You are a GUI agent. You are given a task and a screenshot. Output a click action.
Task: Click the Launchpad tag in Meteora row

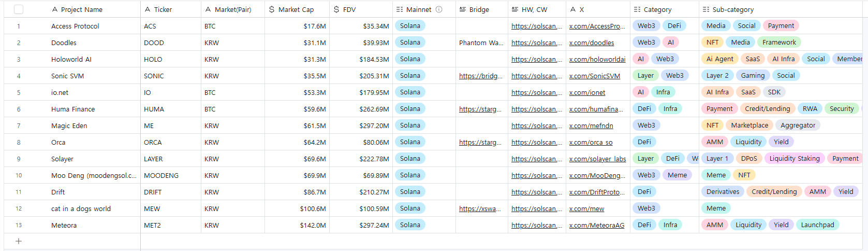817,225
